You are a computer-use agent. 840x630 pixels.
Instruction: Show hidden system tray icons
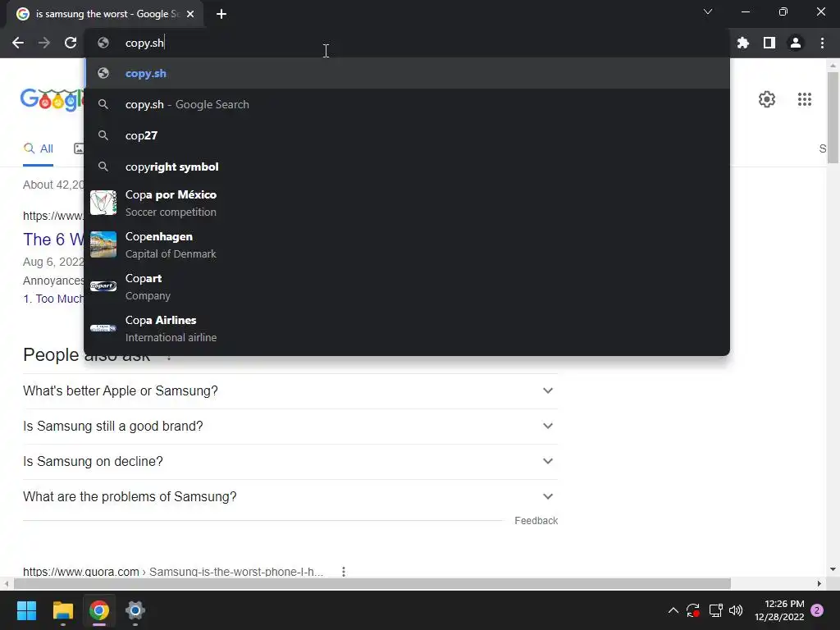pos(673,610)
